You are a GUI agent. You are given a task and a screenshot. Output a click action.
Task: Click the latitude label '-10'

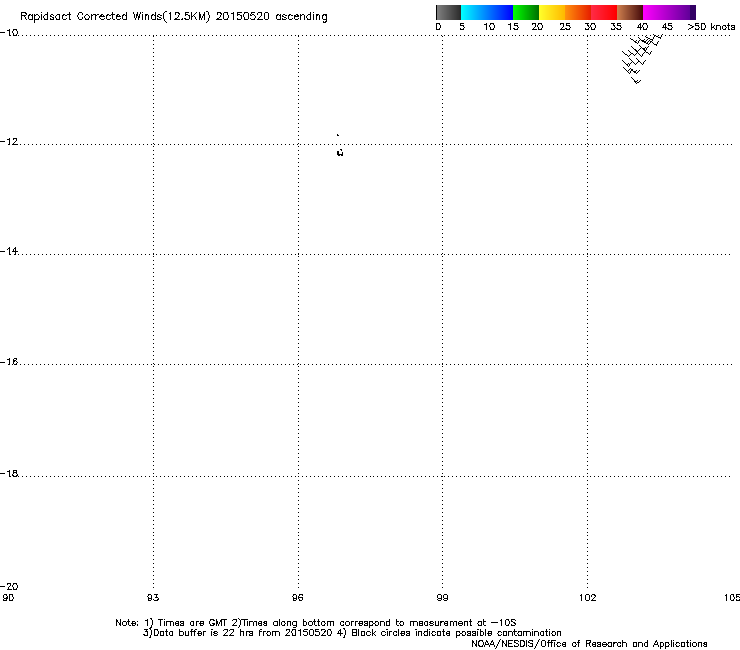(x=9, y=33)
